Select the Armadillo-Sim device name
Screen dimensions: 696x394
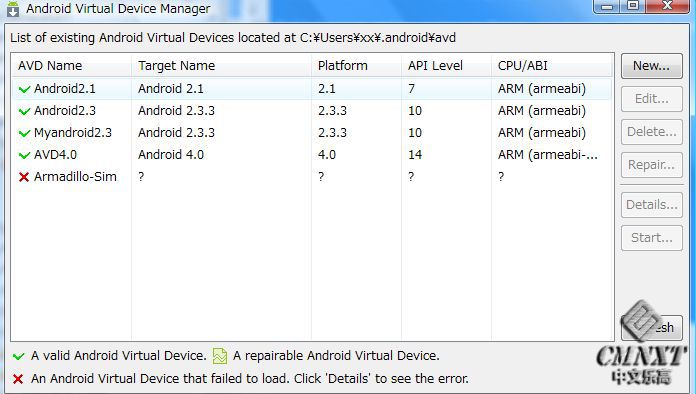(75, 177)
